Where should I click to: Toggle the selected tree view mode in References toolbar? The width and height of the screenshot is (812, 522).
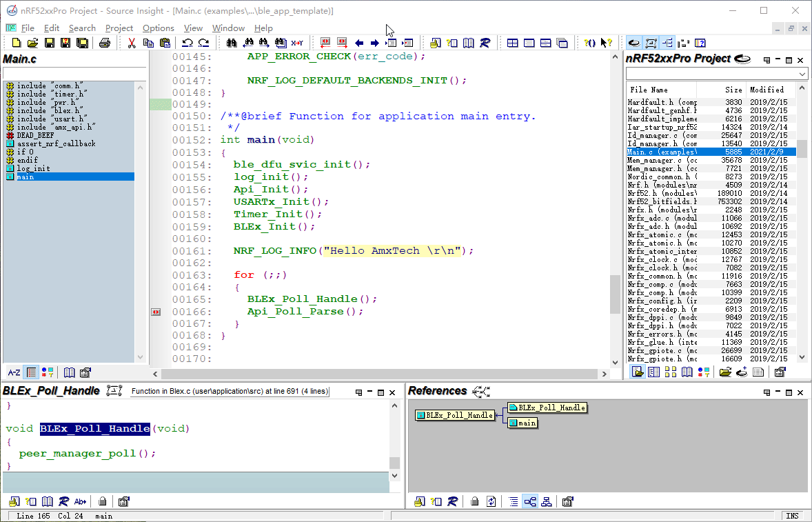pos(530,501)
